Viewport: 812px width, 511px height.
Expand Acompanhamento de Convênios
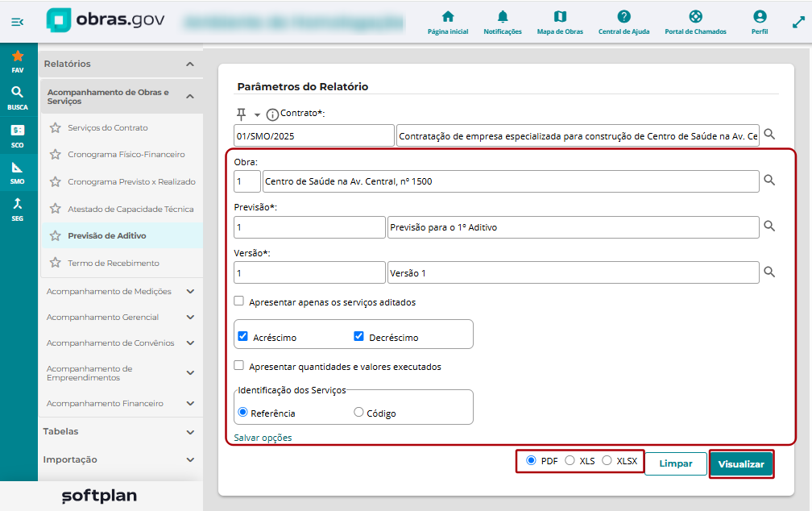[x=190, y=343]
